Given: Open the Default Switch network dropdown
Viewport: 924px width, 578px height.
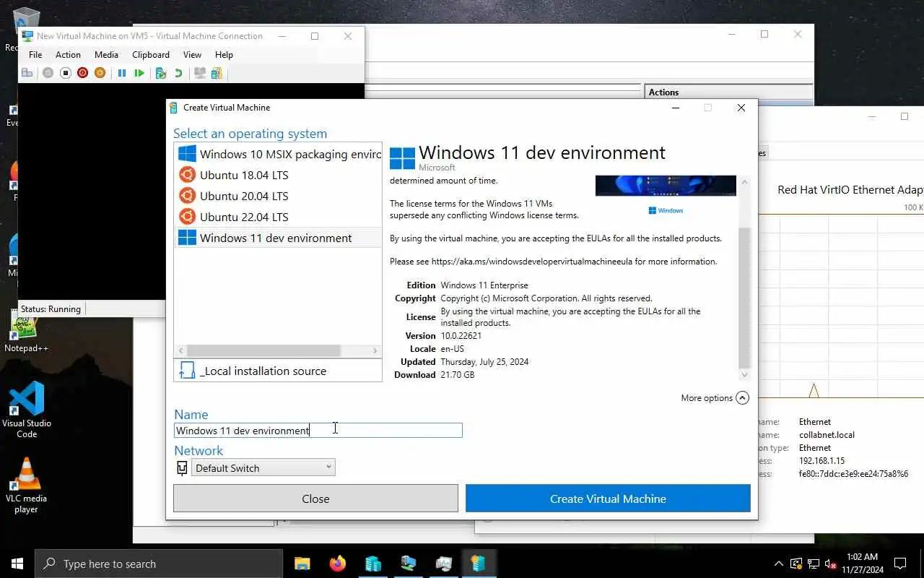Looking at the screenshot, I should (263, 467).
